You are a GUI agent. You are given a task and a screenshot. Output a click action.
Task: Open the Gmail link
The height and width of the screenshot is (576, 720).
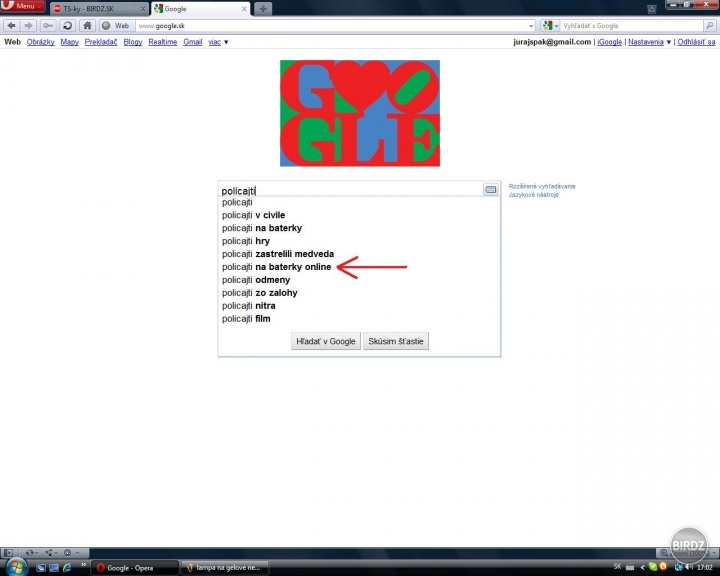tap(192, 42)
